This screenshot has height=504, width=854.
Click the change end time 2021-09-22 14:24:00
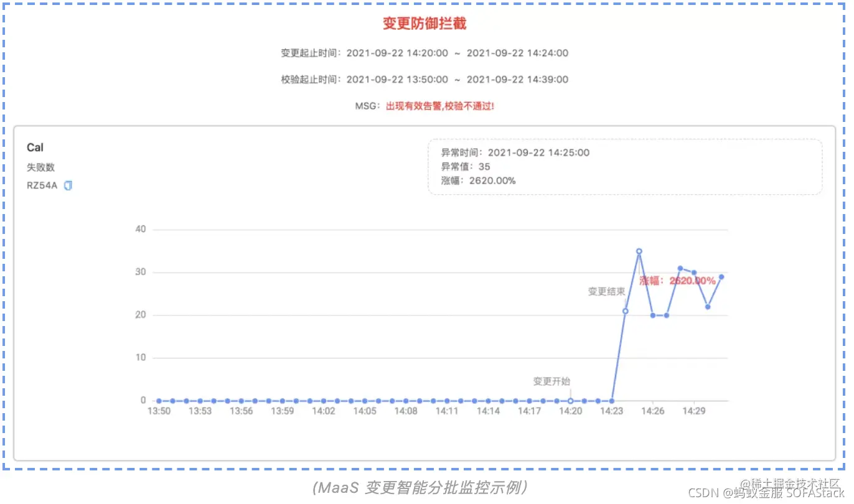point(517,54)
